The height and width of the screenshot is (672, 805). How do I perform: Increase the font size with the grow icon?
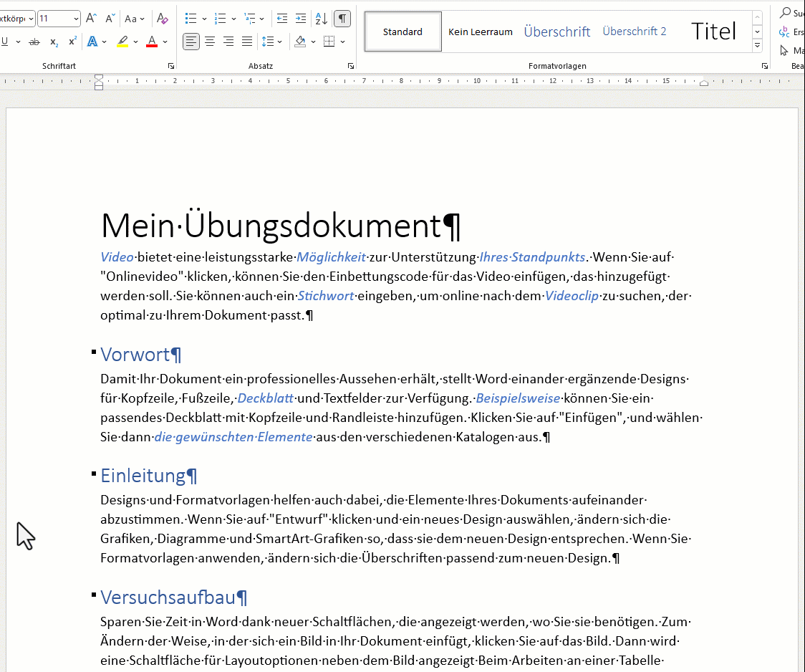(91, 19)
